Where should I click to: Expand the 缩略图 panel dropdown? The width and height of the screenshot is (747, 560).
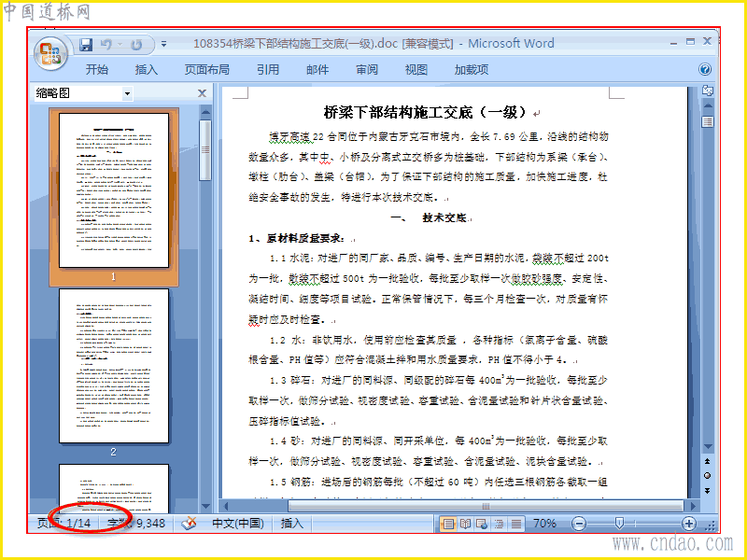tap(127, 93)
